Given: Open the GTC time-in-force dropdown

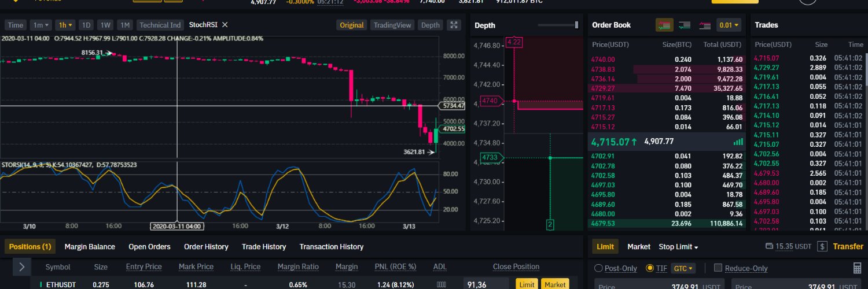Looking at the screenshot, I should tap(684, 268).
